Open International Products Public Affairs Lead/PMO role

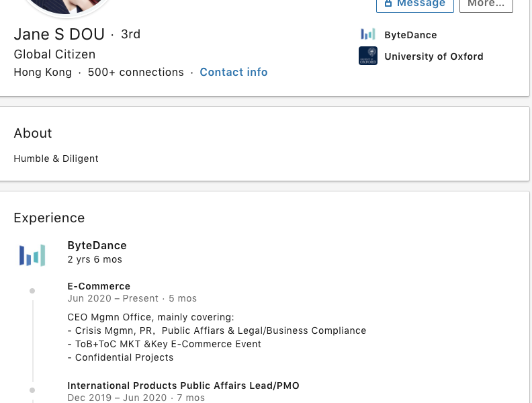click(x=183, y=386)
